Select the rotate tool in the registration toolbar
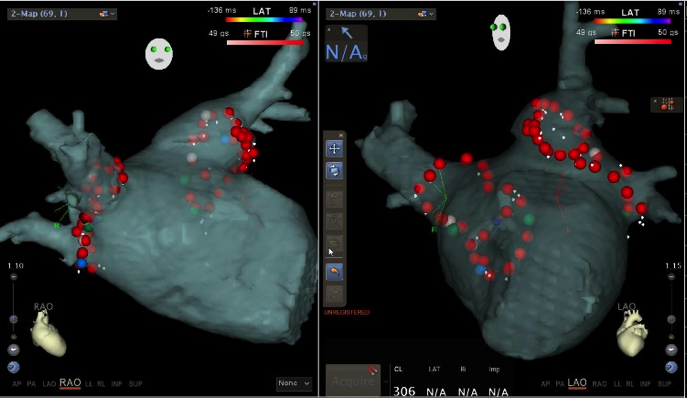This screenshot has width=687, height=398. point(334,171)
